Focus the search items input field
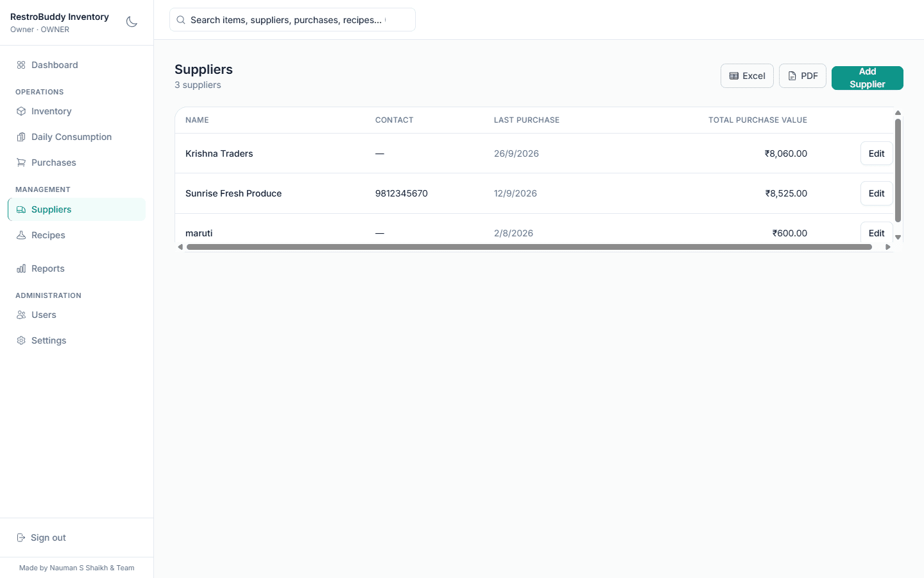This screenshot has height=578, width=924. (293, 20)
